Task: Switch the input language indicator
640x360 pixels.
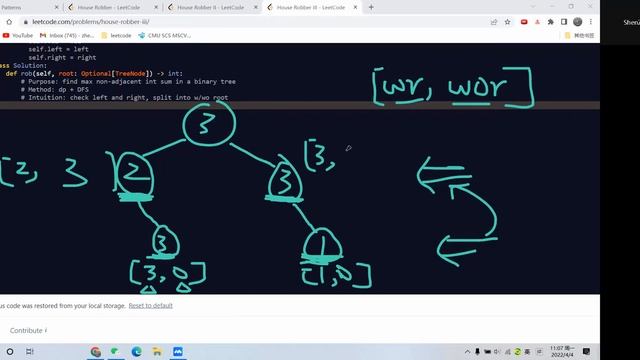Action: pos(527,351)
